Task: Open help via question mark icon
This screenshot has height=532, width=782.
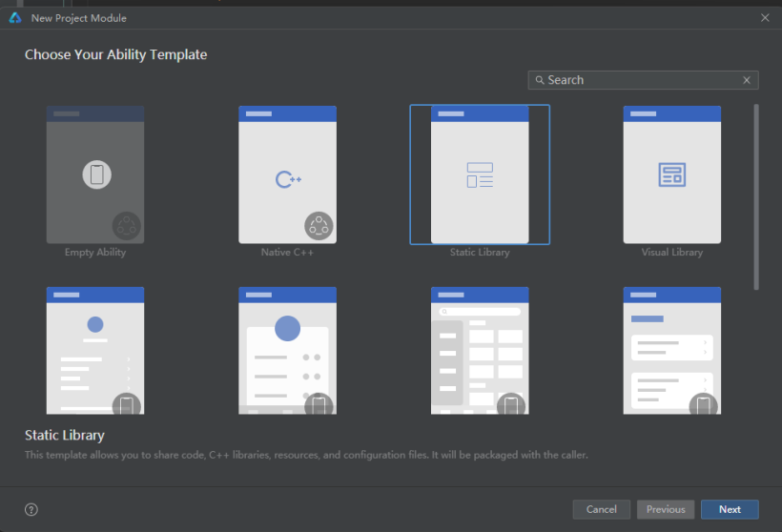Action: [x=31, y=509]
